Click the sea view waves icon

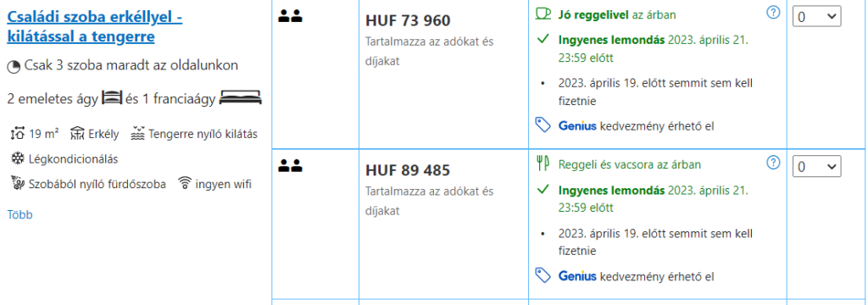click(x=138, y=133)
